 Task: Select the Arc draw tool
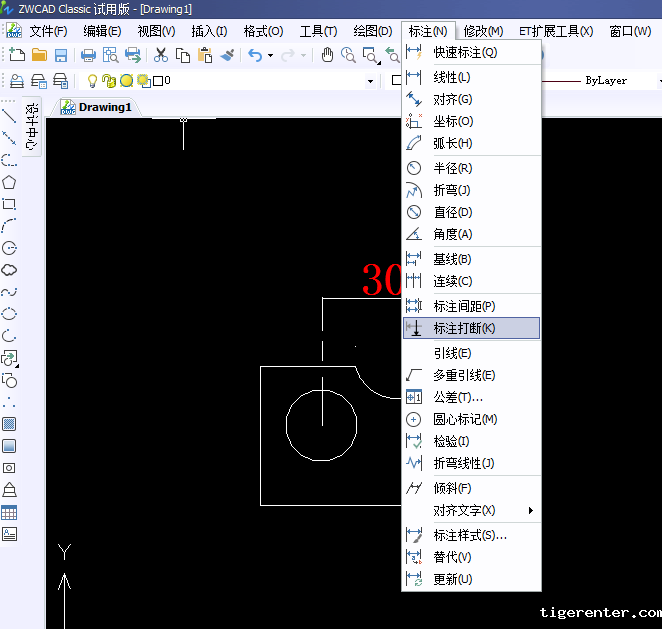pyautogui.click(x=9, y=226)
